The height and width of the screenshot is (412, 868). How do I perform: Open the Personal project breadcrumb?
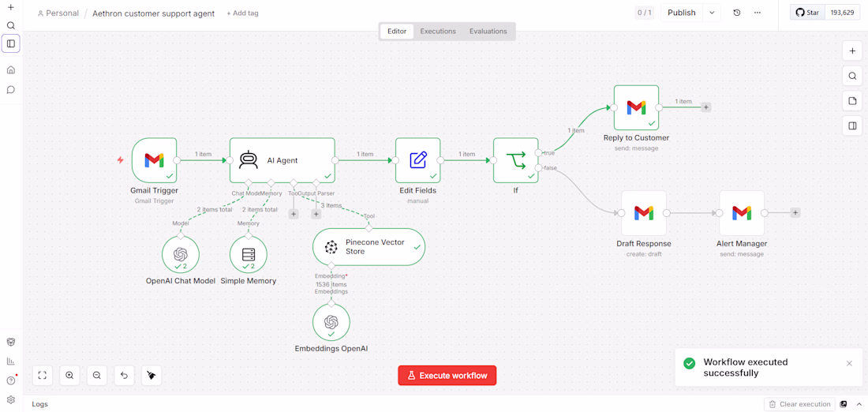58,13
